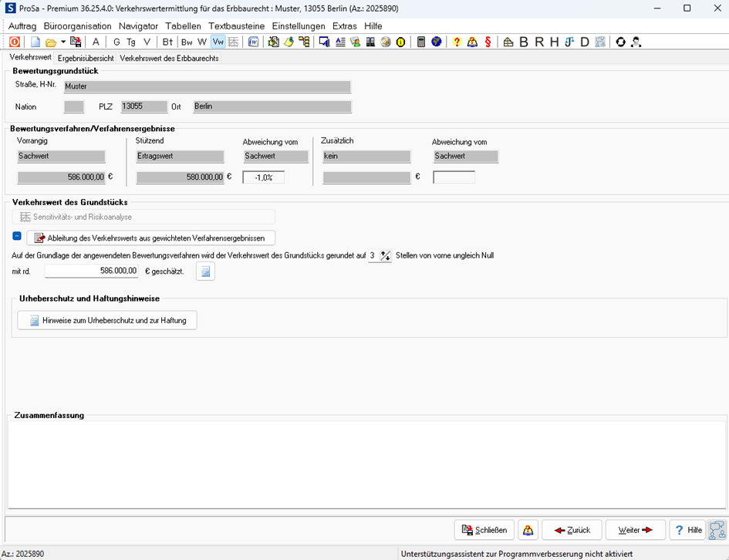
Task: Adjust the rounding digits stepper next to 3
Action: pos(386,256)
